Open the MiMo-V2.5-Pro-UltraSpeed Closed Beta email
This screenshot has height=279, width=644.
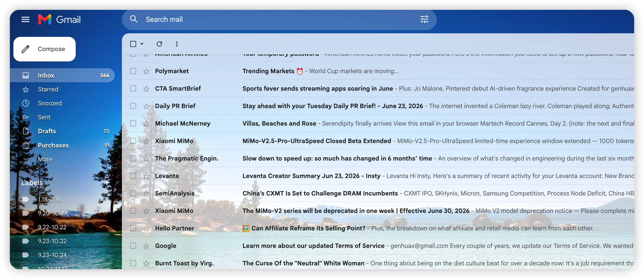(378, 141)
